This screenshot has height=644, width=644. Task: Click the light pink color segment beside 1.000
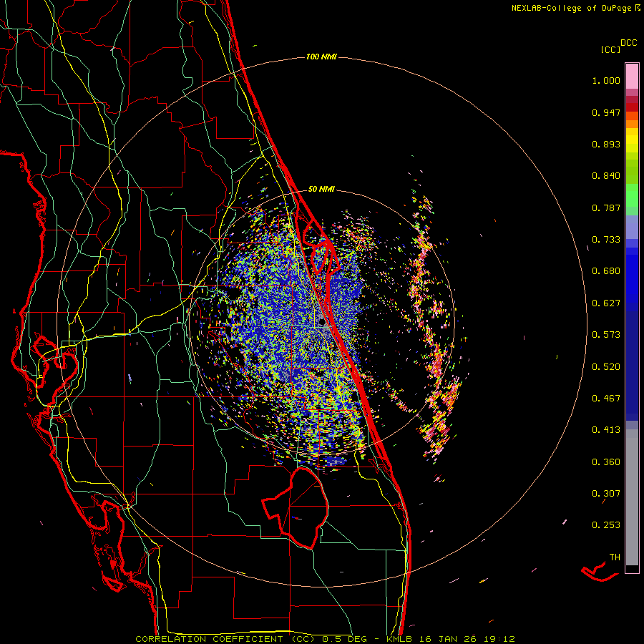click(x=632, y=77)
